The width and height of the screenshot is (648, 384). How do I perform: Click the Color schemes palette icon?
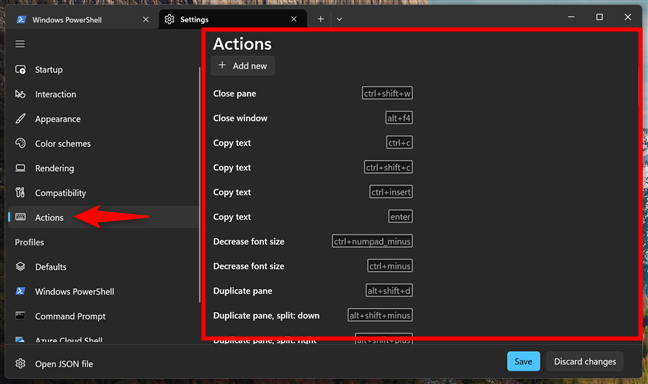(20, 143)
